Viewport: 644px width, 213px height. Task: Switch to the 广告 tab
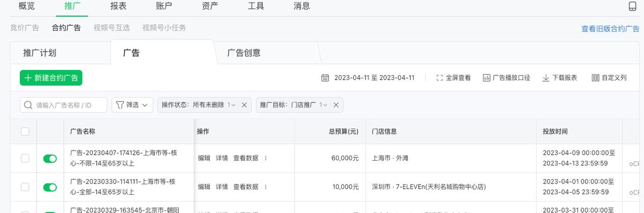coord(131,53)
